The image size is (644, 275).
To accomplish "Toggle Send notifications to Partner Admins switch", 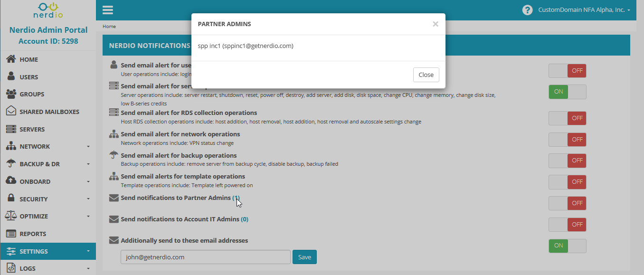I will click(x=568, y=203).
